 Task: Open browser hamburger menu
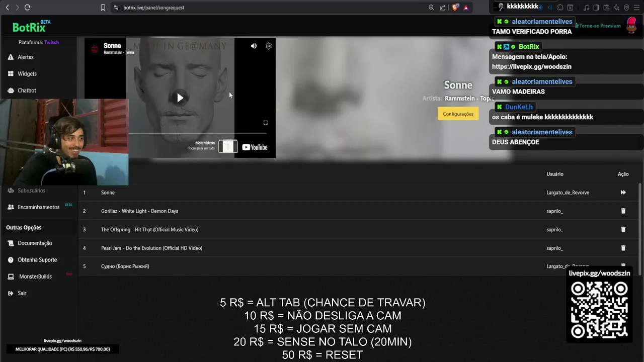tap(636, 8)
